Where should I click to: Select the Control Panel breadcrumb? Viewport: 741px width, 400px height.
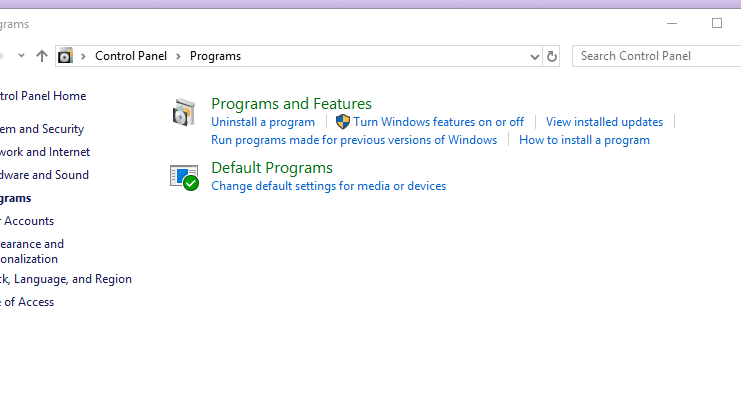pyautogui.click(x=131, y=56)
